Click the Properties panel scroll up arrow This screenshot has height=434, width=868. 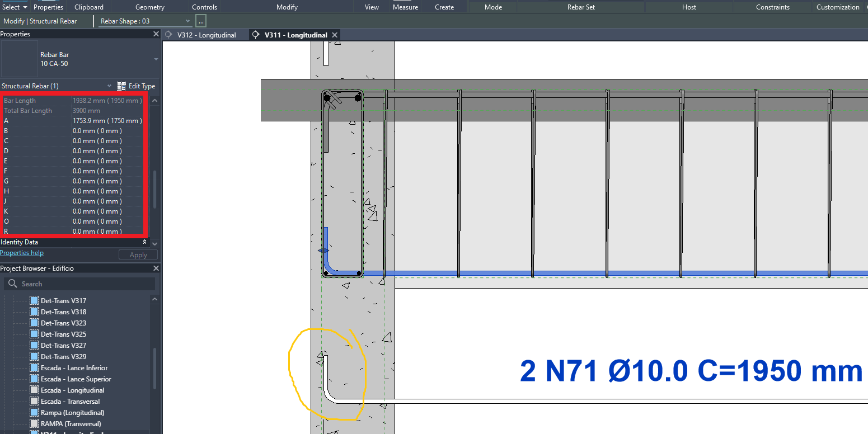(x=155, y=101)
